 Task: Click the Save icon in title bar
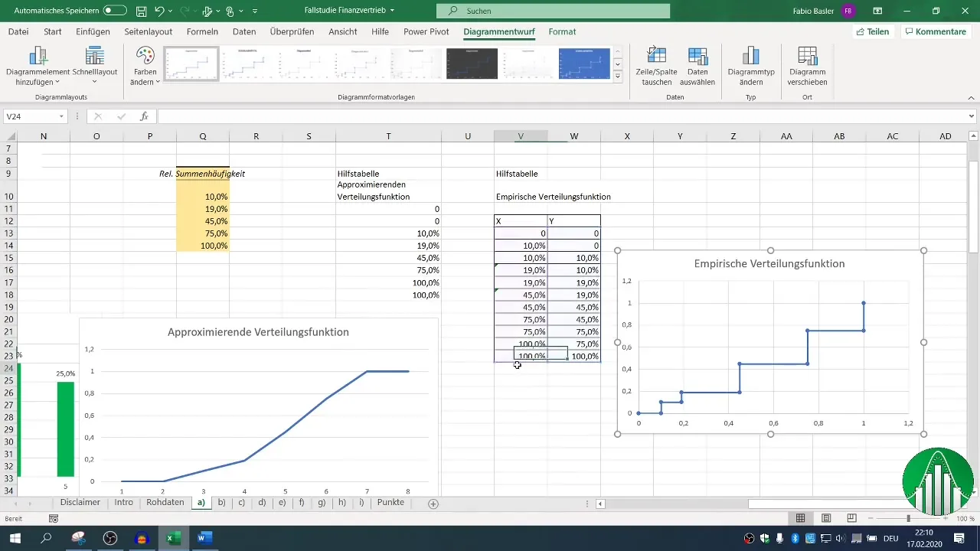[141, 11]
